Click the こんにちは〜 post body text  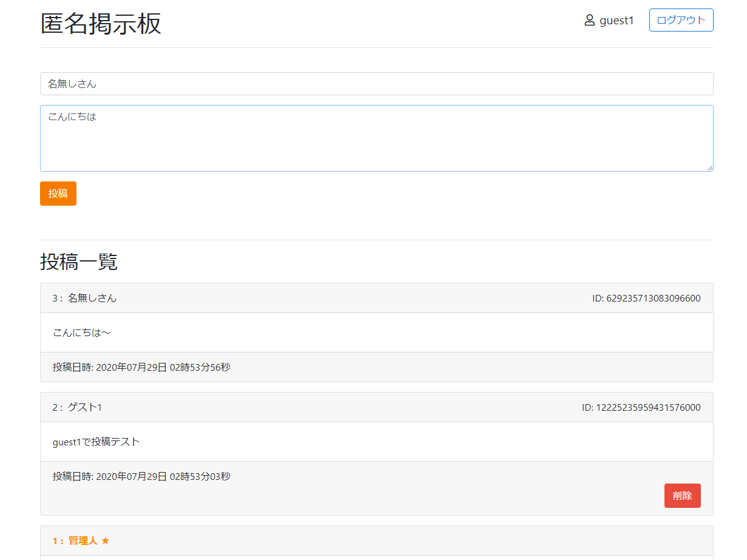coord(83,332)
